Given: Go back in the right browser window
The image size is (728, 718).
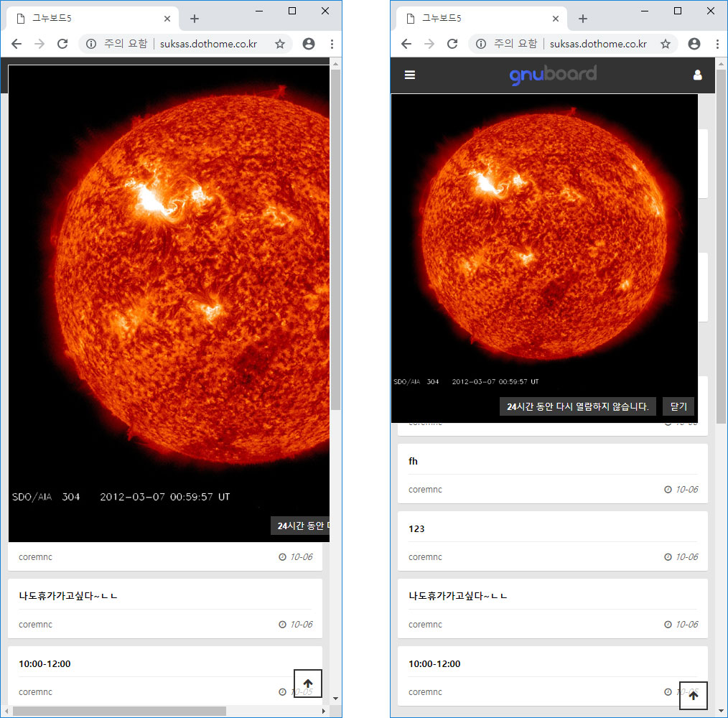Looking at the screenshot, I should pos(406,44).
